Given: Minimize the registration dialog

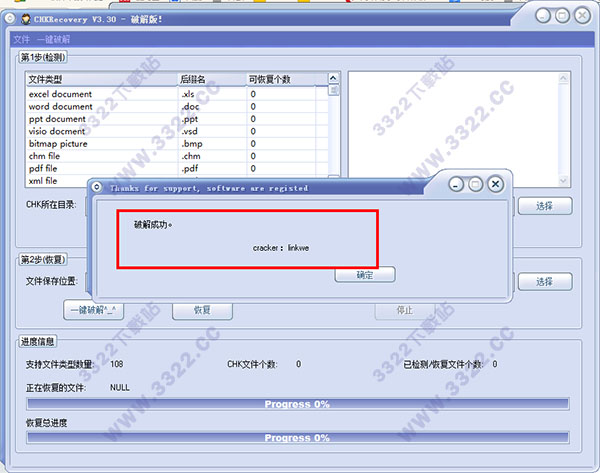Looking at the screenshot, I should tap(456, 185).
